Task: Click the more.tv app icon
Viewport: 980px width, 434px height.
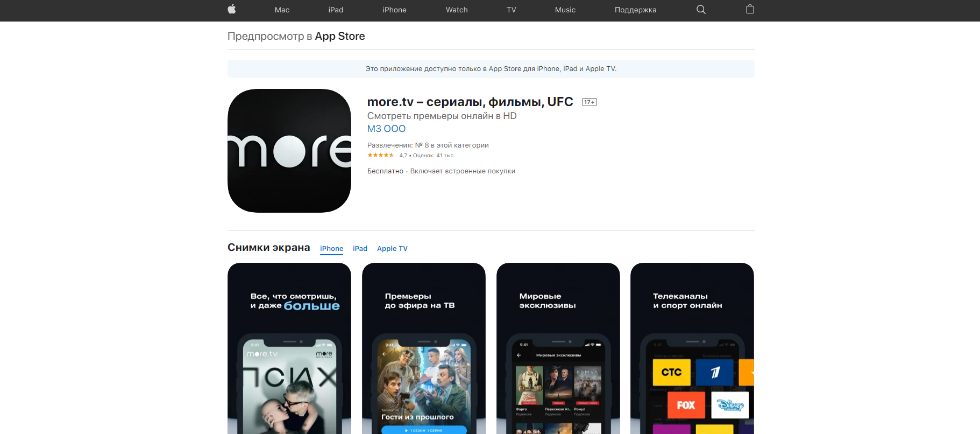Action: [x=289, y=151]
